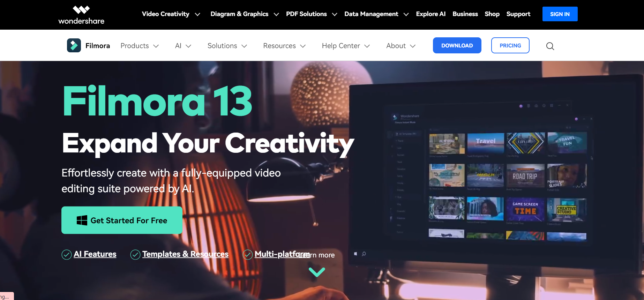Click the checkmark icon beside AI Features
This screenshot has height=300, width=644.
67,255
